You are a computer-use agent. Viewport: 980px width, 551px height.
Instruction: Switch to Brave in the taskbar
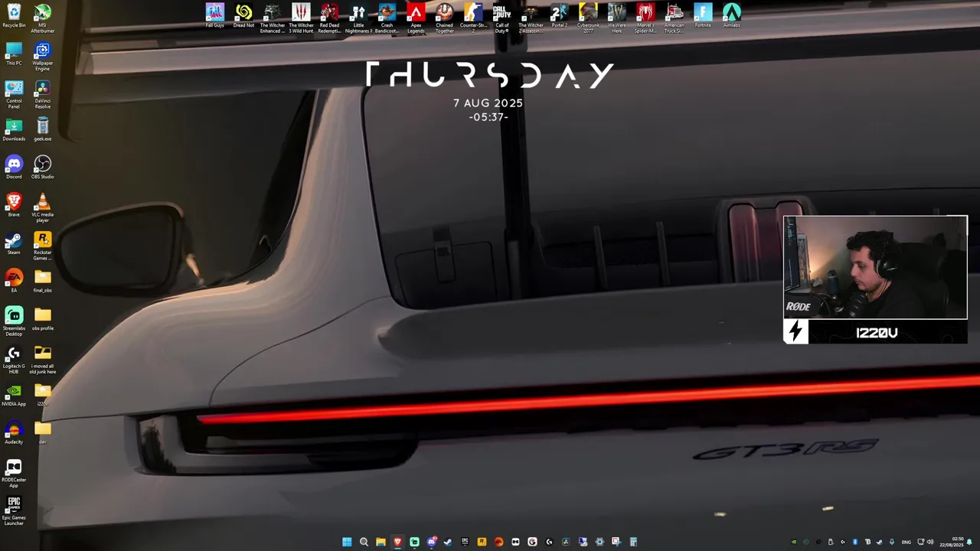point(397,542)
